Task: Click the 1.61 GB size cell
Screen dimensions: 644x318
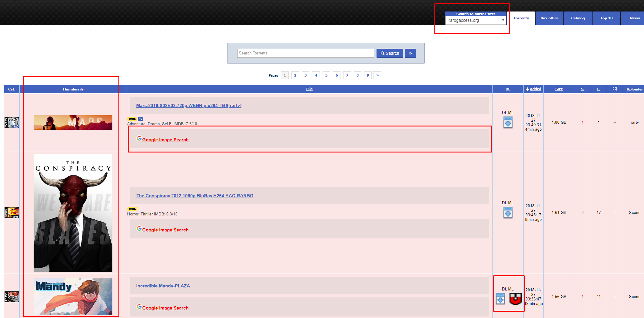Action: coord(559,213)
